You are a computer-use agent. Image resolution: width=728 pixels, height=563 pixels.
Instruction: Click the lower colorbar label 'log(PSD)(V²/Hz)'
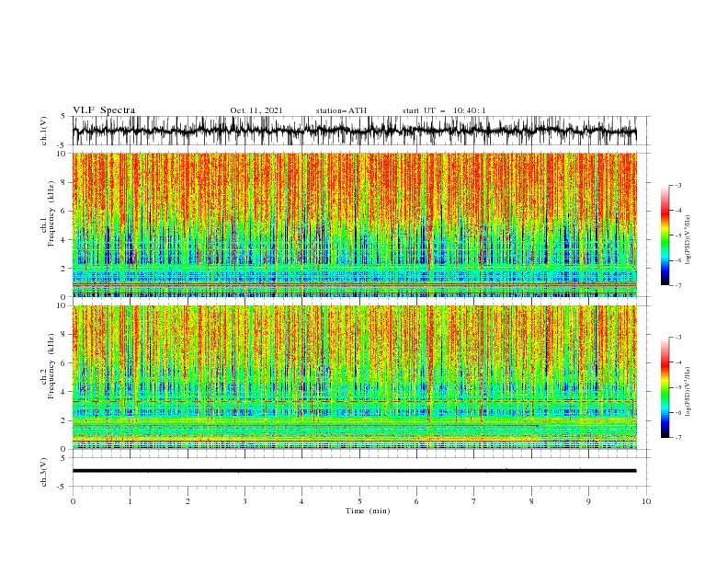coord(688,392)
